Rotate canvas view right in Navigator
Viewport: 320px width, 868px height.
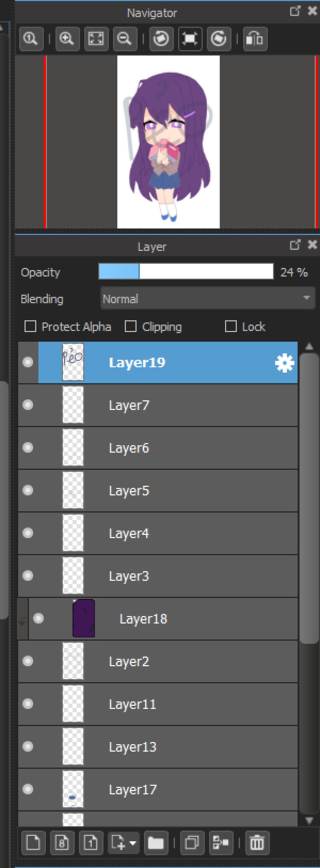pos(219,39)
